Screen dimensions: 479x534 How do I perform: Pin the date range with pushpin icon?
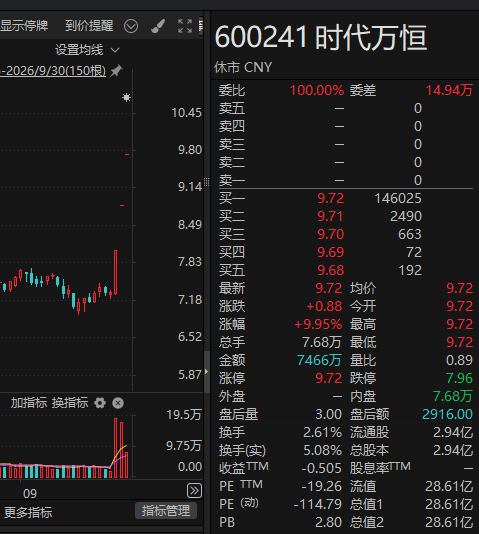coord(116,71)
